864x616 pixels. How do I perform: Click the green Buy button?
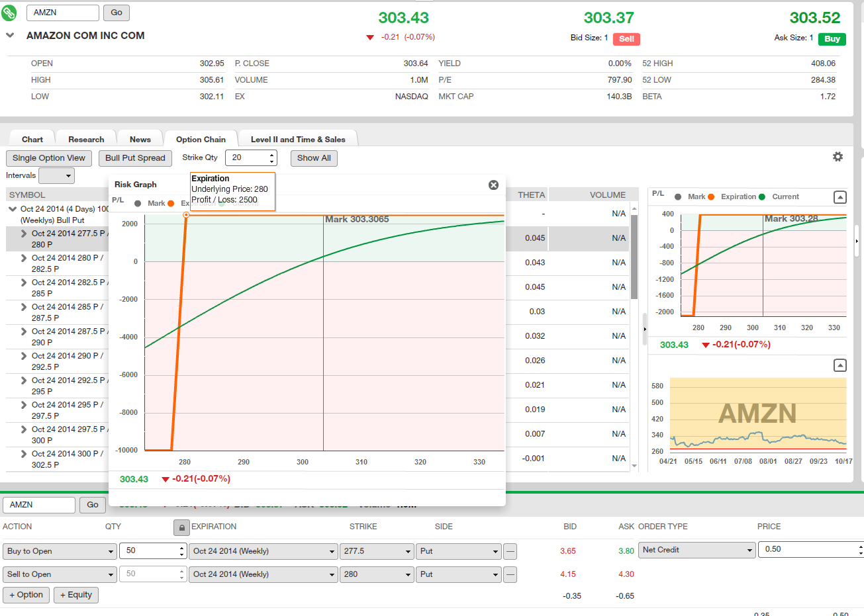click(x=832, y=39)
